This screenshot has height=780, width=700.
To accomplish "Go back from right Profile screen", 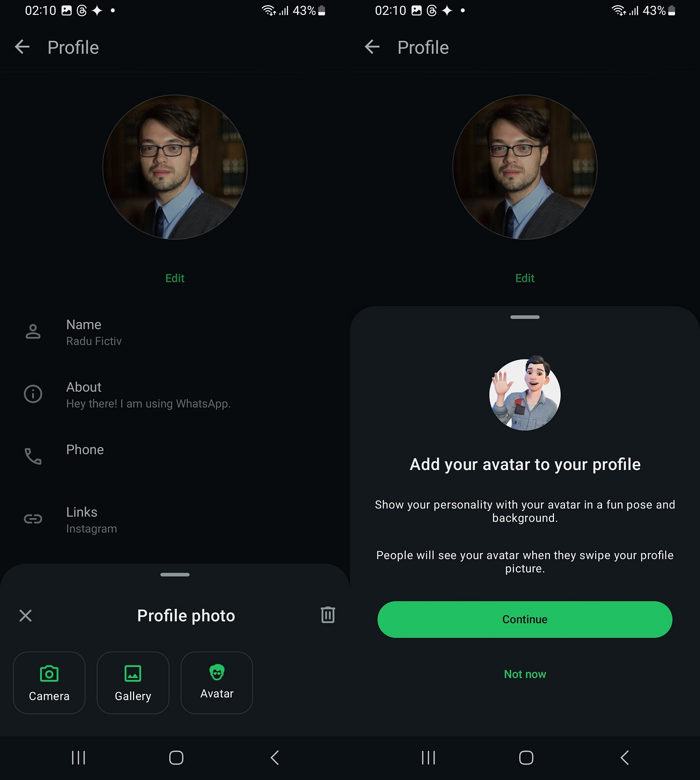I will (x=372, y=47).
